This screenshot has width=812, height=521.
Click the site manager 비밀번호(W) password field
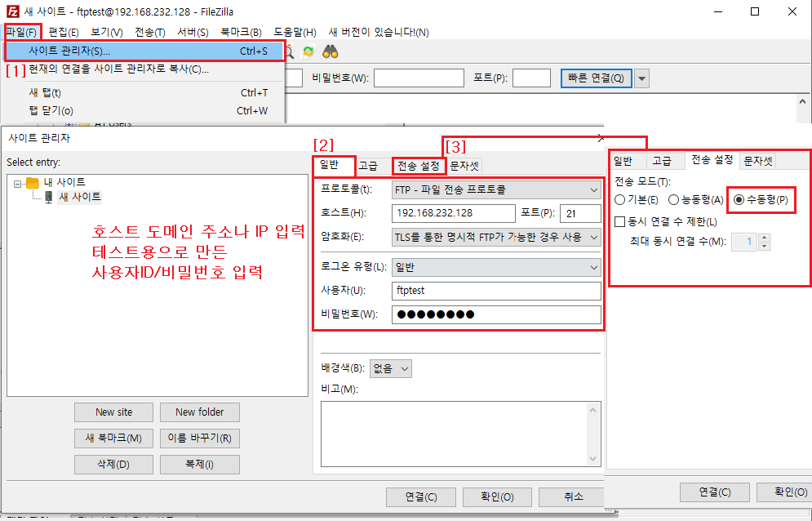click(x=496, y=314)
